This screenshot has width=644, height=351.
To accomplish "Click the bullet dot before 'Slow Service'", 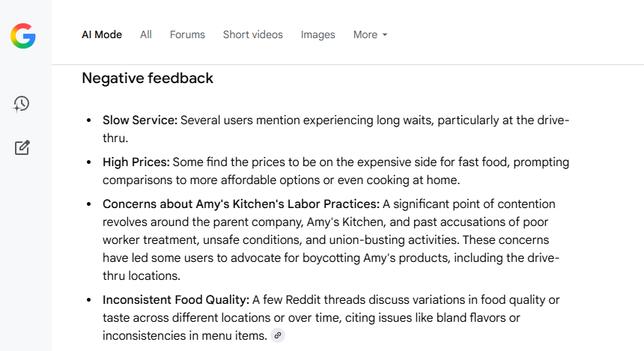I will click(88, 120).
